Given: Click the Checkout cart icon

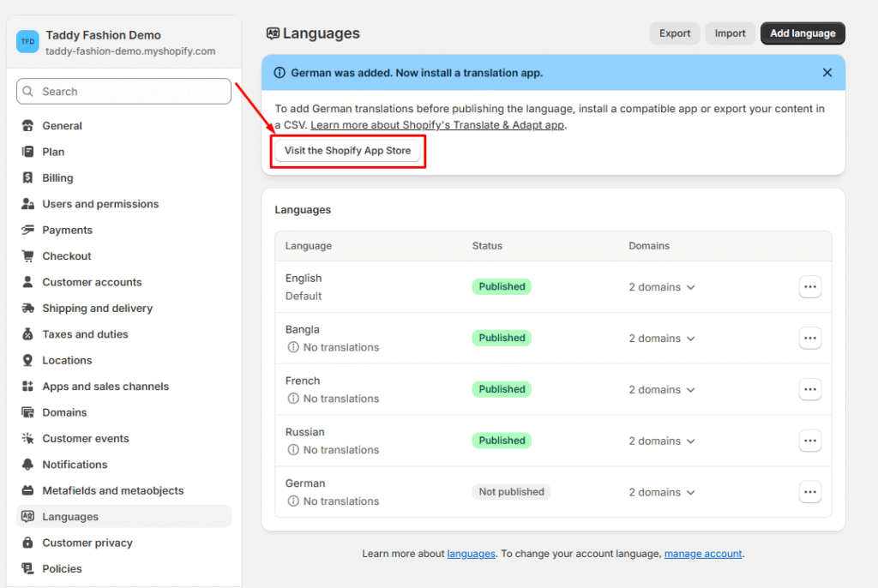Looking at the screenshot, I should click(27, 256).
